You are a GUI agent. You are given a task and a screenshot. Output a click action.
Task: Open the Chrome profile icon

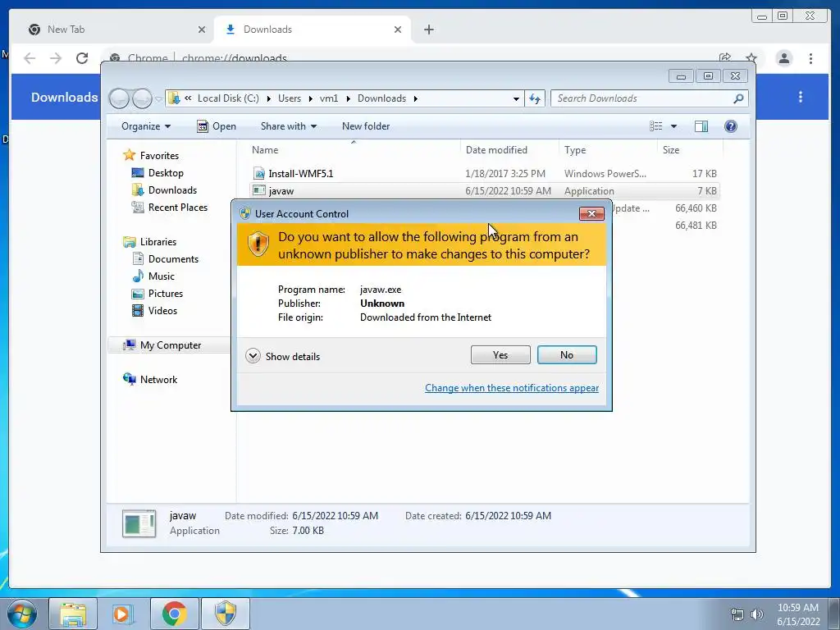click(783, 58)
